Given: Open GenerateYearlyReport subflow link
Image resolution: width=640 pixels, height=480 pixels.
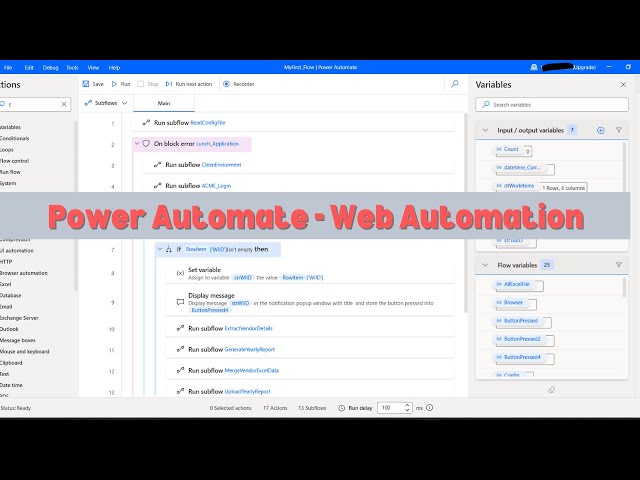Looking at the screenshot, I should 250,349.
